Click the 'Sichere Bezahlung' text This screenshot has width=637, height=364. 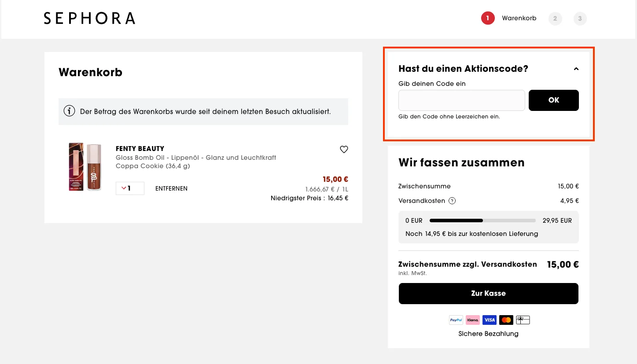[489, 334]
